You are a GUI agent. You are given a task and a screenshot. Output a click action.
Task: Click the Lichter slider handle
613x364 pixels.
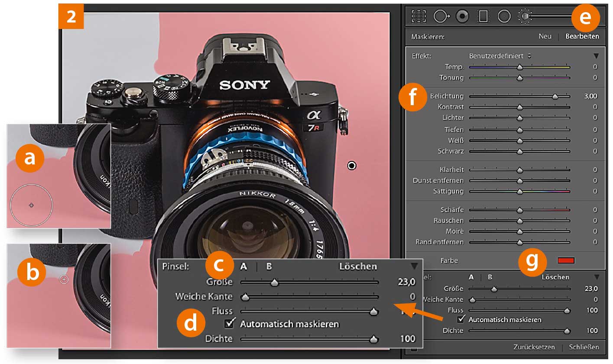(x=520, y=118)
